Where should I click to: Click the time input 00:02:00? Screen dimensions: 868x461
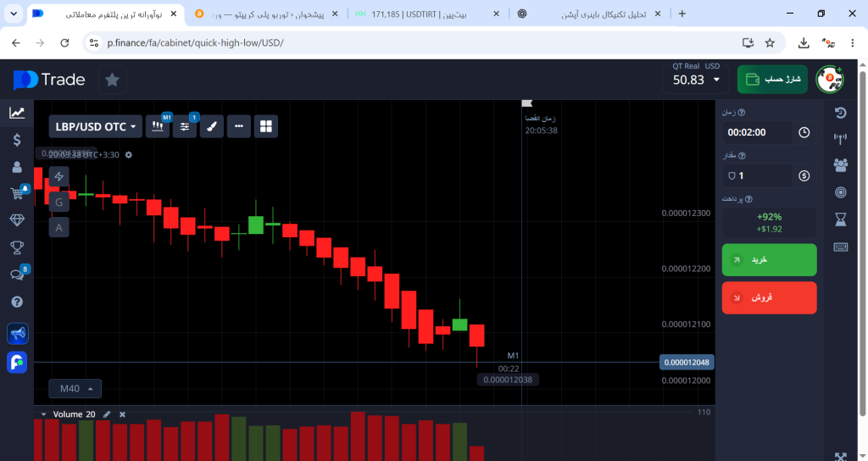coord(757,133)
